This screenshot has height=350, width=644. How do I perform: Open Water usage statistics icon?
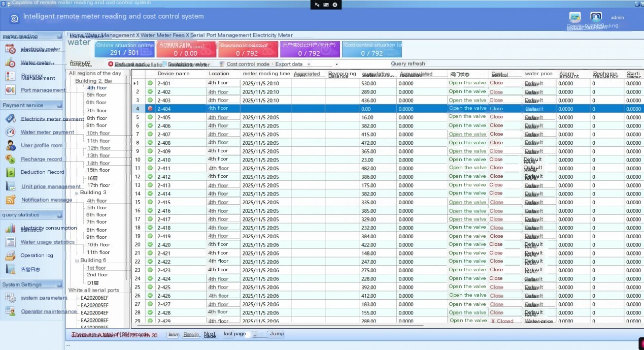coord(10,242)
